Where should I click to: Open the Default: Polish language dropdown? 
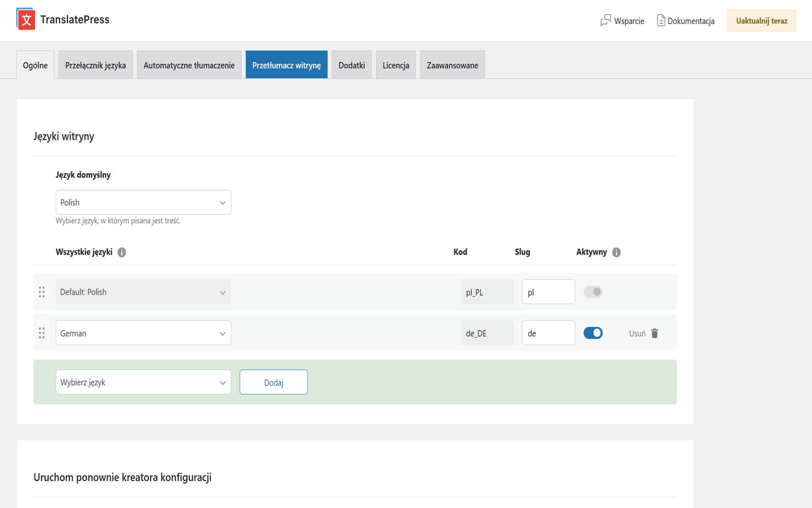pyautogui.click(x=143, y=292)
